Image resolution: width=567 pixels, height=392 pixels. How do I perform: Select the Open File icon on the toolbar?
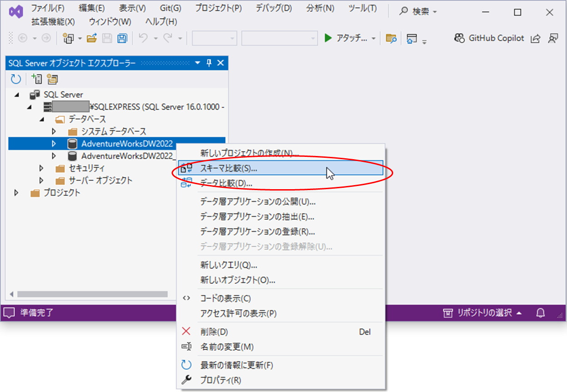pos(91,38)
